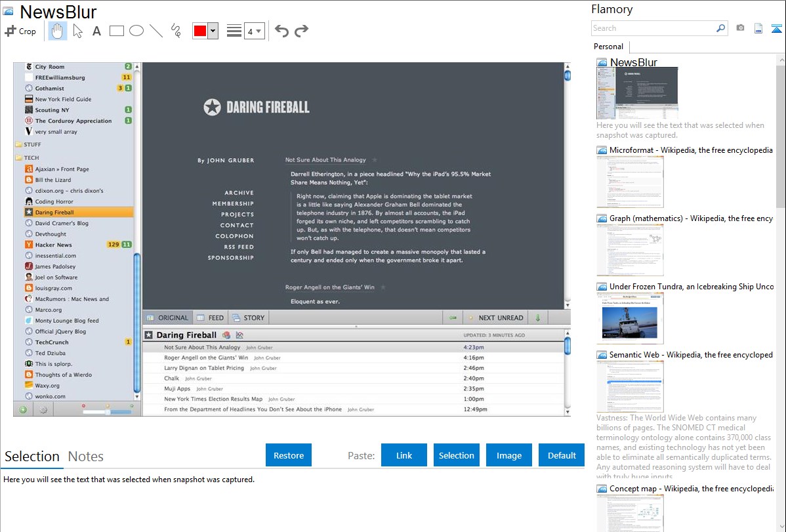Select the freehand scribble tool
786x532 pixels.
[x=176, y=31]
